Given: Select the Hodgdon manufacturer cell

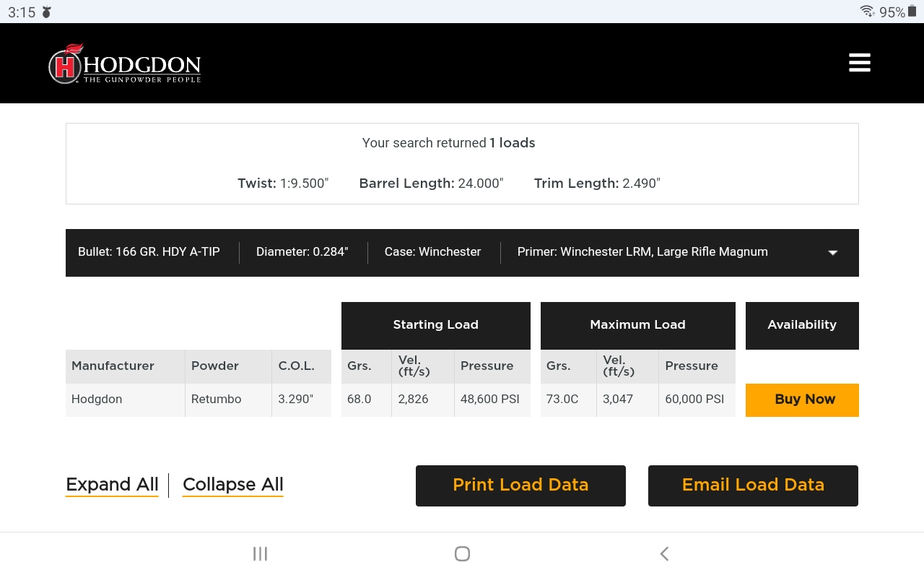Looking at the screenshot, I should coord(126,400).
